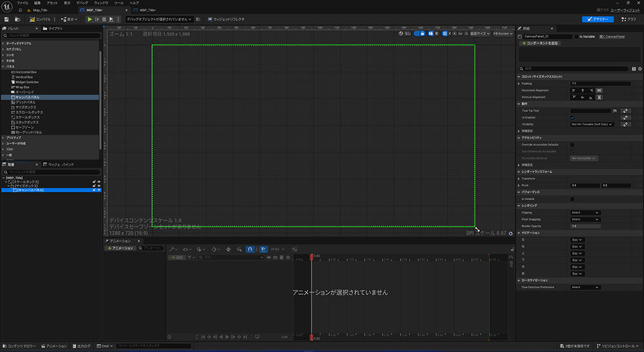Viewport: 644px width, 352px height.
Task: Select fill horizontal alignment icon
Action: coord(599,90)
